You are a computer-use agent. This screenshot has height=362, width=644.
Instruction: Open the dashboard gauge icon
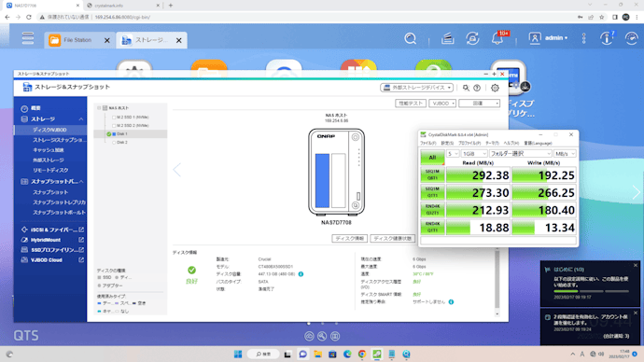(632, 38)
